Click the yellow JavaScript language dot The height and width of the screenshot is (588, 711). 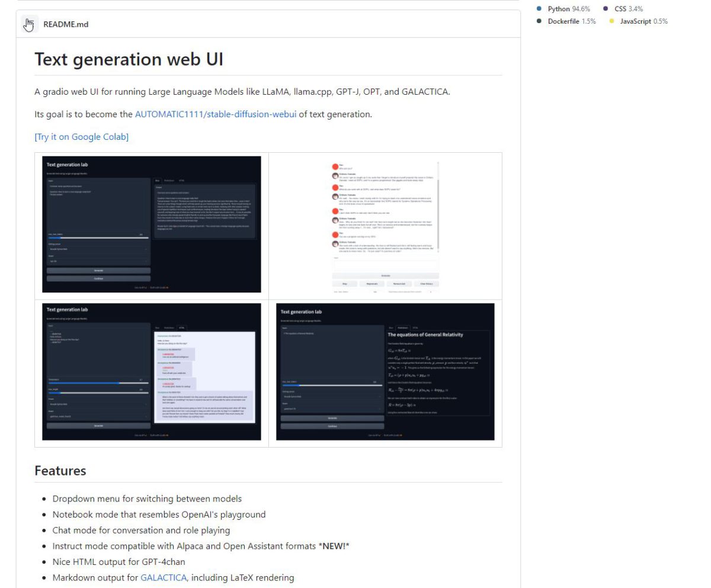(x=611, y=21)
